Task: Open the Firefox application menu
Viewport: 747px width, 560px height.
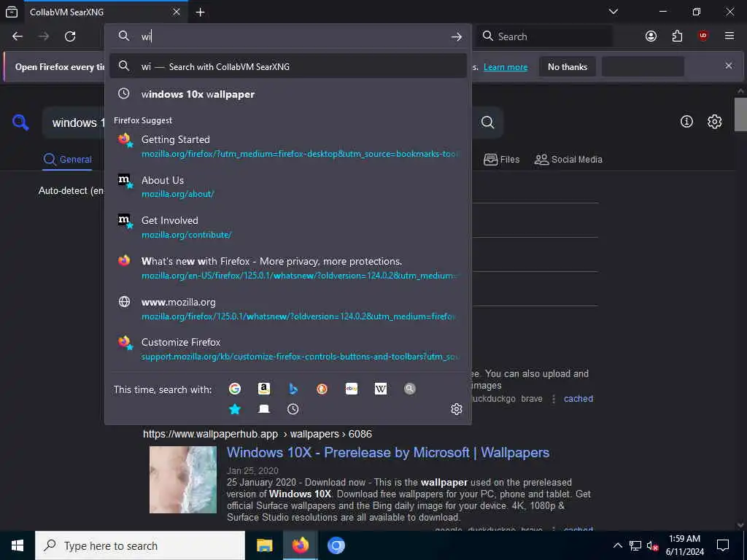Action: pyautogui.click(x=729, y=36)
